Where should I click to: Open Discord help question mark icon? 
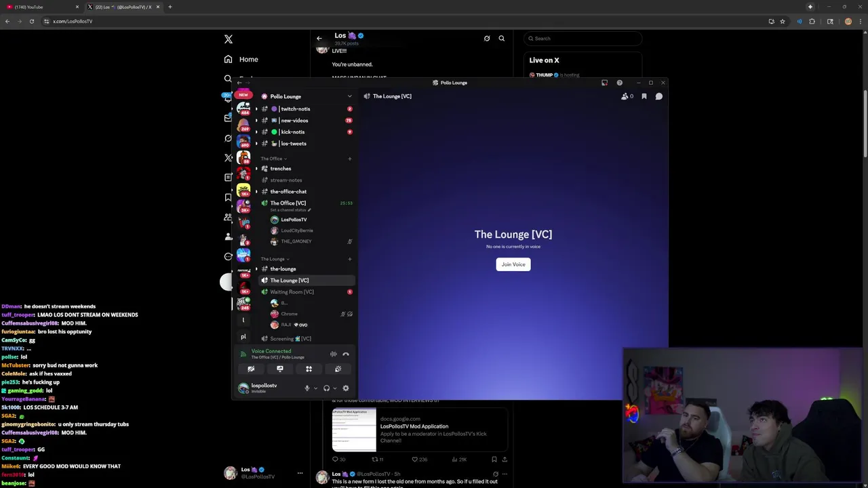pyautogui.click(x=619, y=83)
